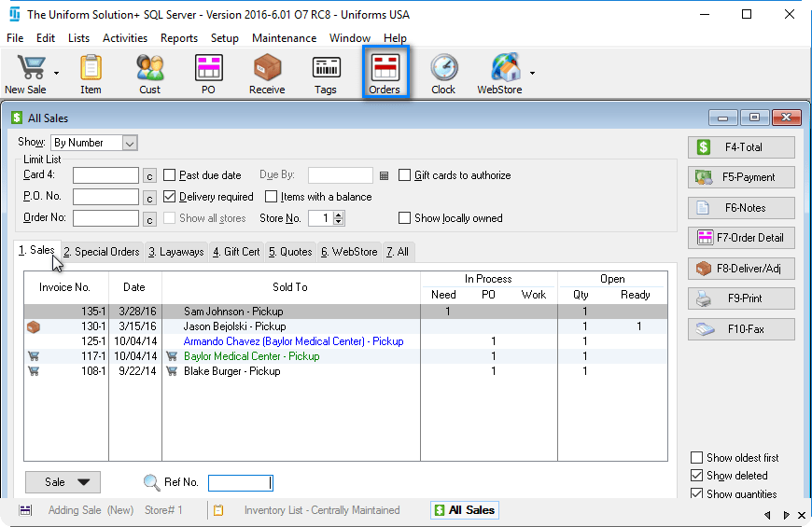Enable Gift cards to authorize
This screenshot has height=527, width=812.
point(404,175)
